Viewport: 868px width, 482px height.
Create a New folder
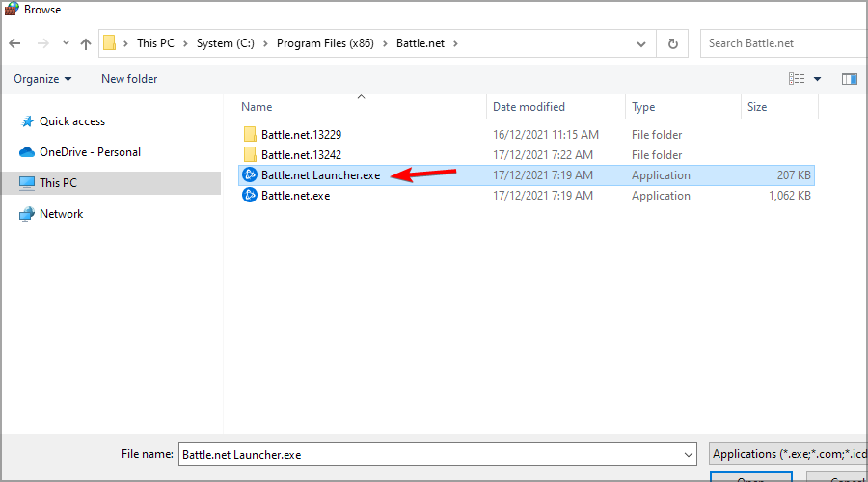click(129, 79)
